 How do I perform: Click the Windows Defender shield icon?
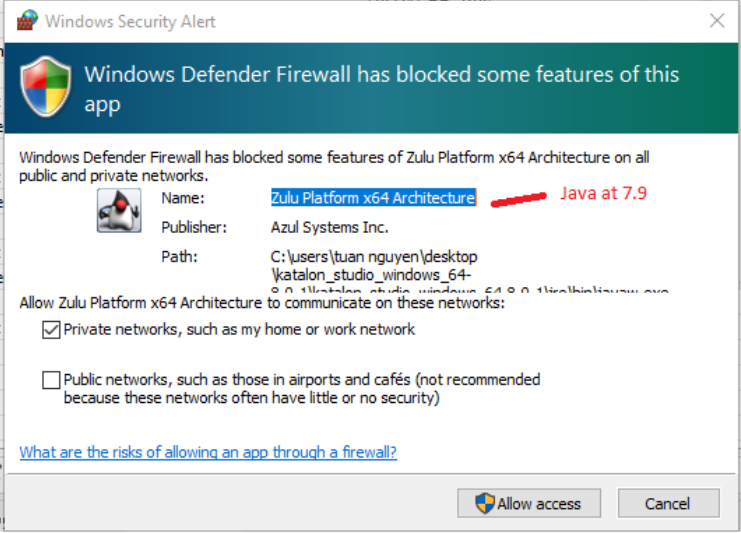click(46, 89)
